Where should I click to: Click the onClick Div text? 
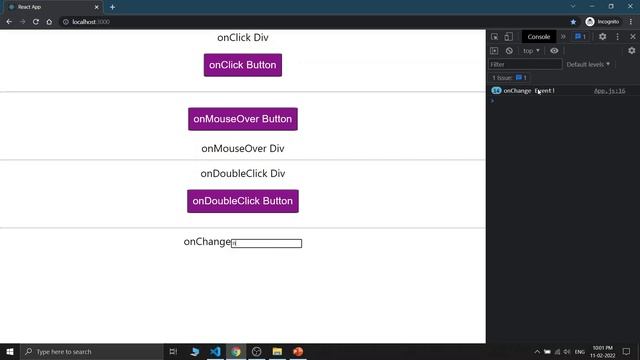coord(243,38)
